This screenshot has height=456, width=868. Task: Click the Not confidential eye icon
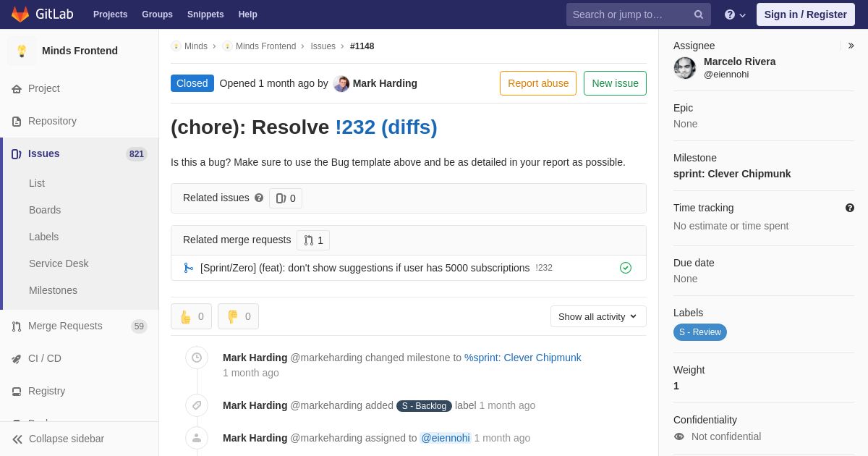(679, 436)
